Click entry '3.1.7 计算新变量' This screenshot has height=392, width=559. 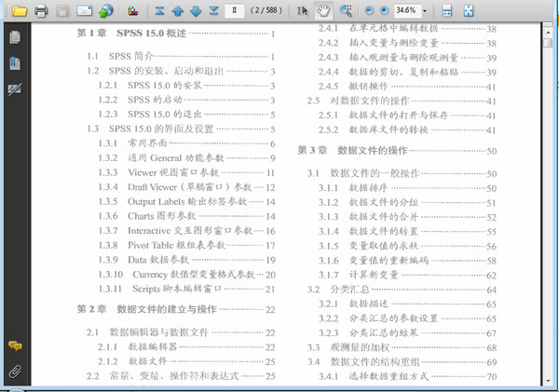click(359, 275)
